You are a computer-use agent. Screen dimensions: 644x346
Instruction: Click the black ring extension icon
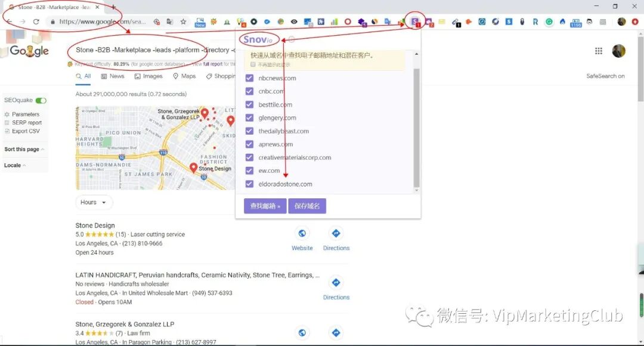[254, 21]
